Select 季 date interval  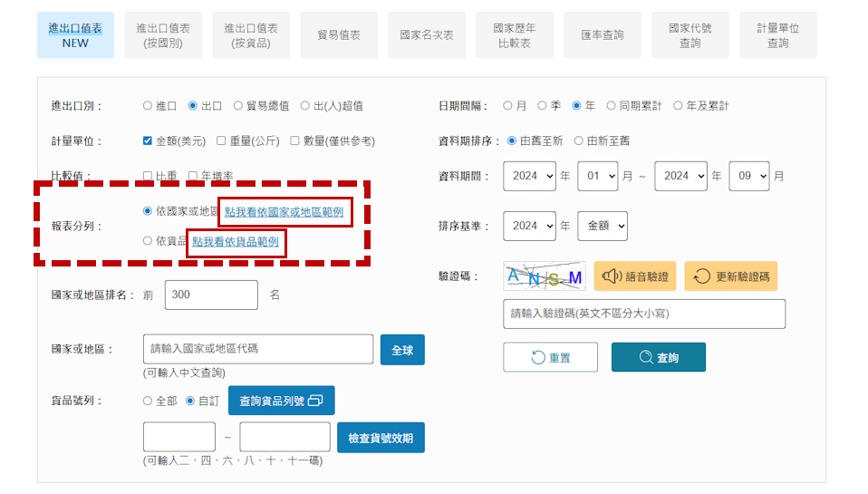[543, 106]
